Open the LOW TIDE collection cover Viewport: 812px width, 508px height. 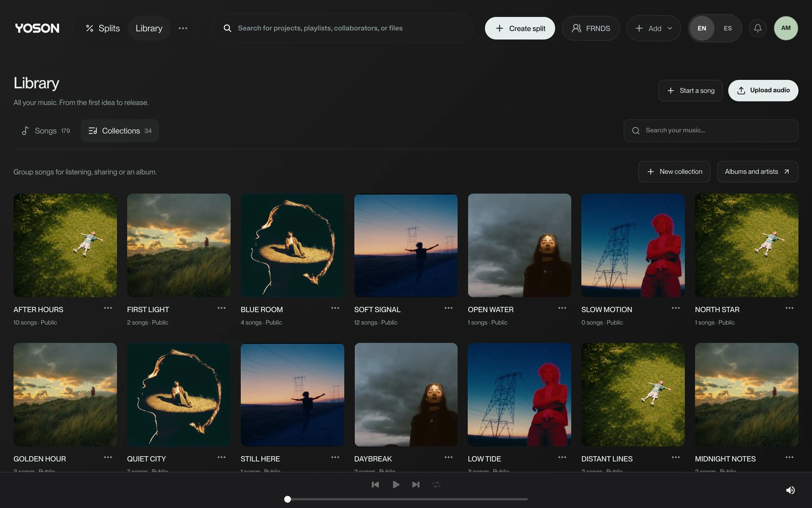tap(519, 395)
